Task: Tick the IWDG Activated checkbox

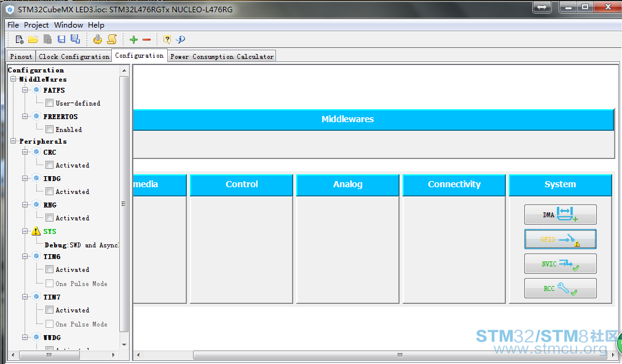Action: [50, 192]
